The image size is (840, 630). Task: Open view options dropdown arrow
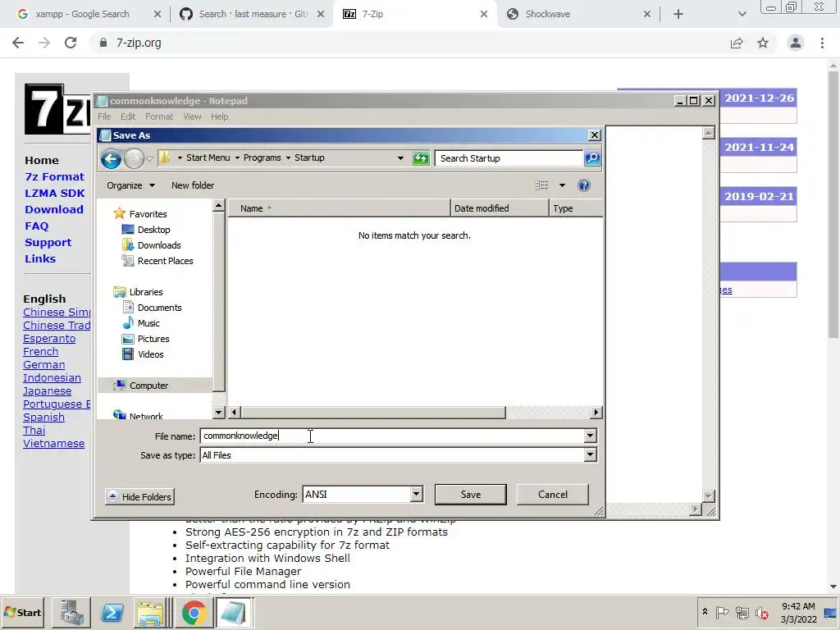(x=562, y=185)
